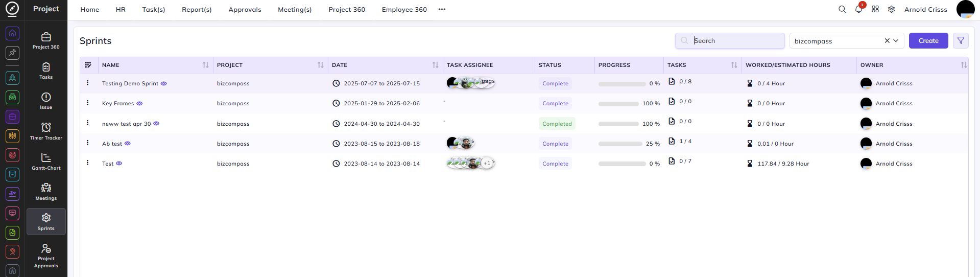Open row menu for neww test apr 30
The height and width of the screenshot is (277, 980).
coord(88,123)
